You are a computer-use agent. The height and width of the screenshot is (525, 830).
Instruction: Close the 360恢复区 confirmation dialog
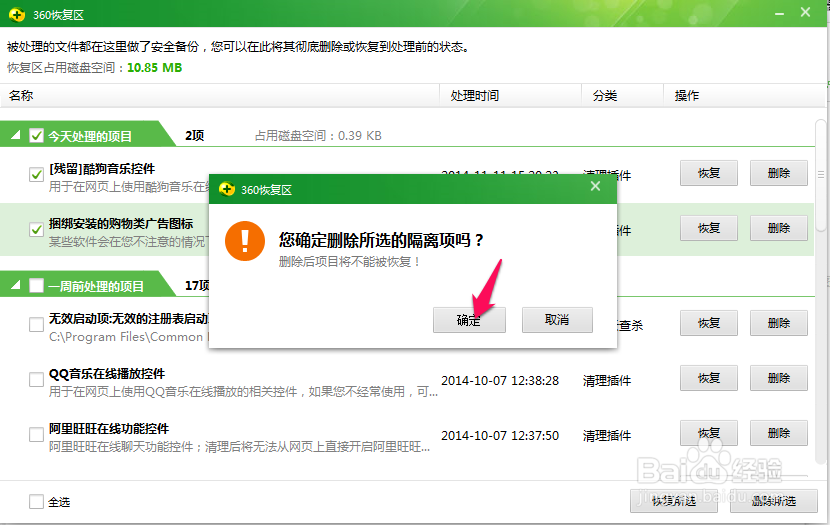596,186
